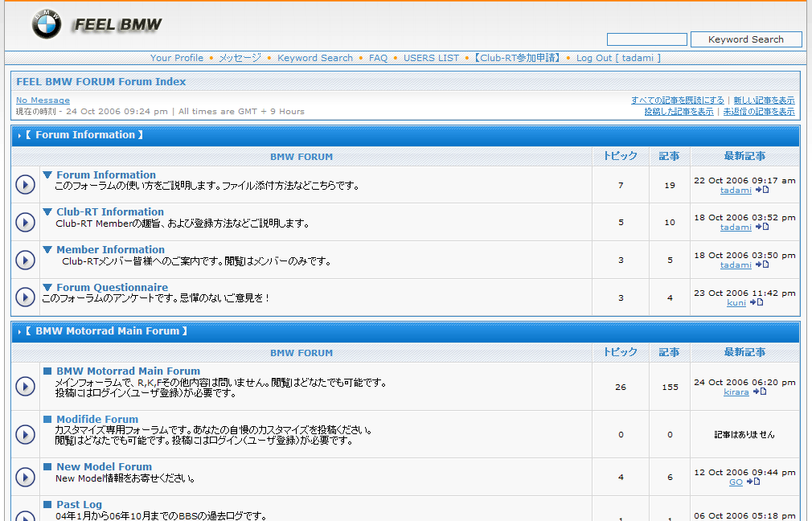The height and width of the screenshot is (521, 812).
Task: Open the FEEL BMW FORUM Forum Index link
Action: pyautogui.click(x=101, y=81)
